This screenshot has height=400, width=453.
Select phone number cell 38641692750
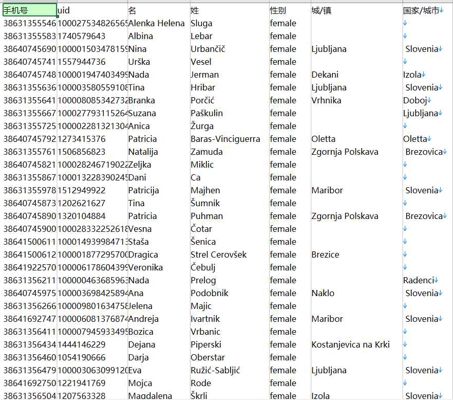30,383
